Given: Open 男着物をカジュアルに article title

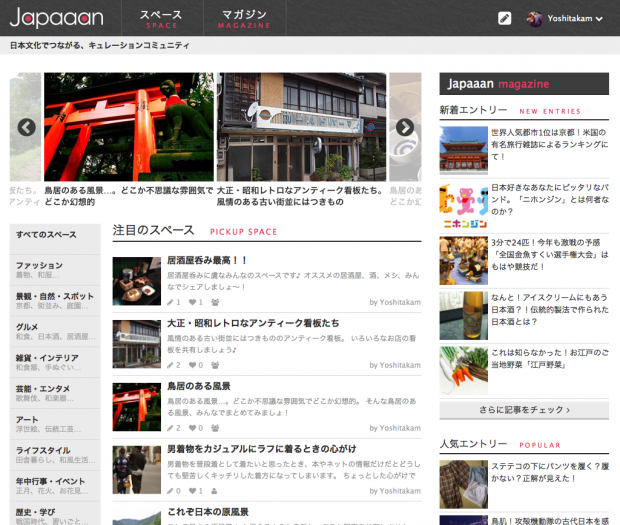Looking at the screenshot, I should click(261, 449).
